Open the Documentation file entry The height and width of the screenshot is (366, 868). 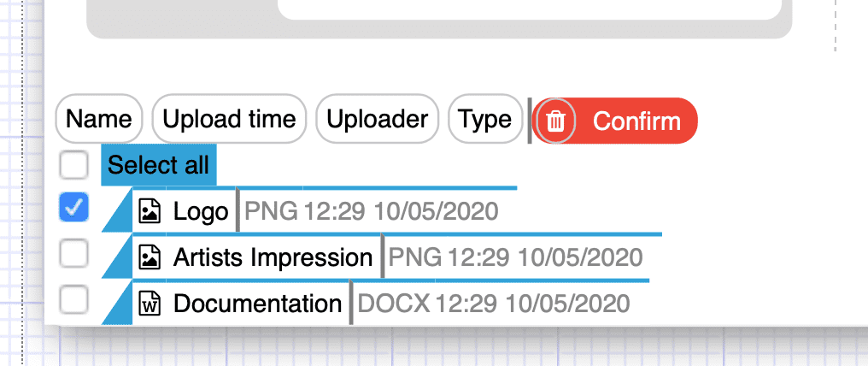point(257,304)
